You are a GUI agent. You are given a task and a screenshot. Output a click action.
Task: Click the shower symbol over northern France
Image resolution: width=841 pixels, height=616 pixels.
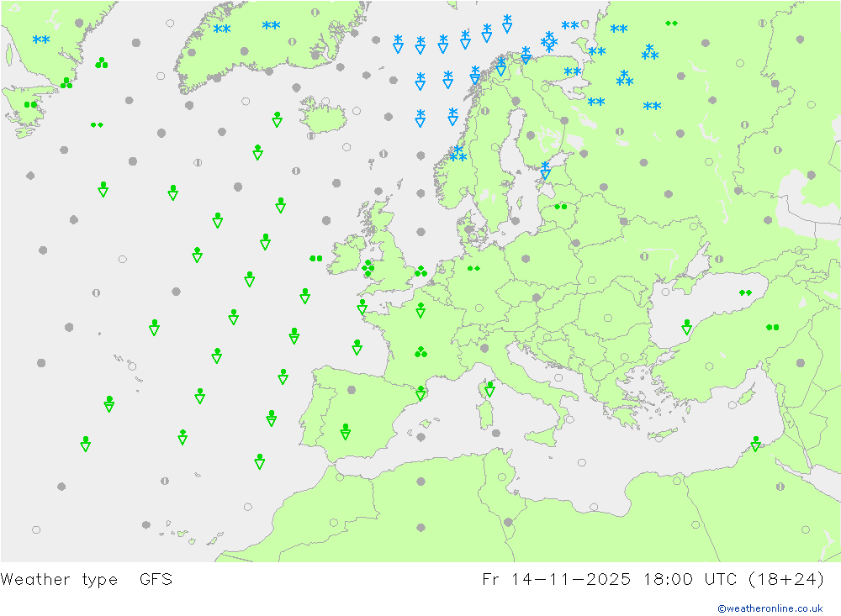[420, 310]
